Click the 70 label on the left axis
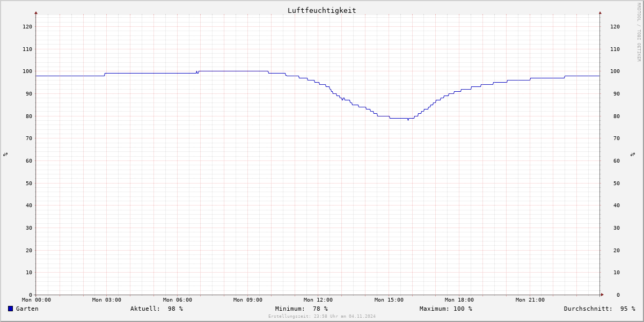644x322 pixels. click(x=29, y=138)
